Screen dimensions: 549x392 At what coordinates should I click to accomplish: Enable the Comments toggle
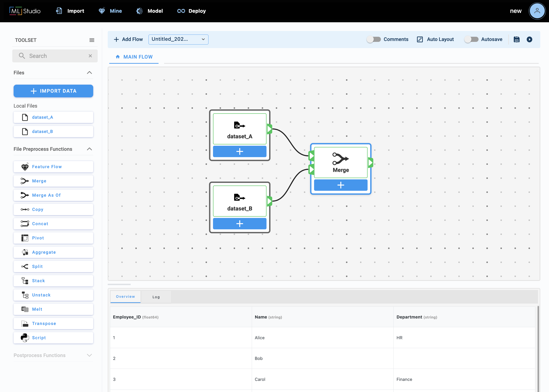[x=373, y=39]
